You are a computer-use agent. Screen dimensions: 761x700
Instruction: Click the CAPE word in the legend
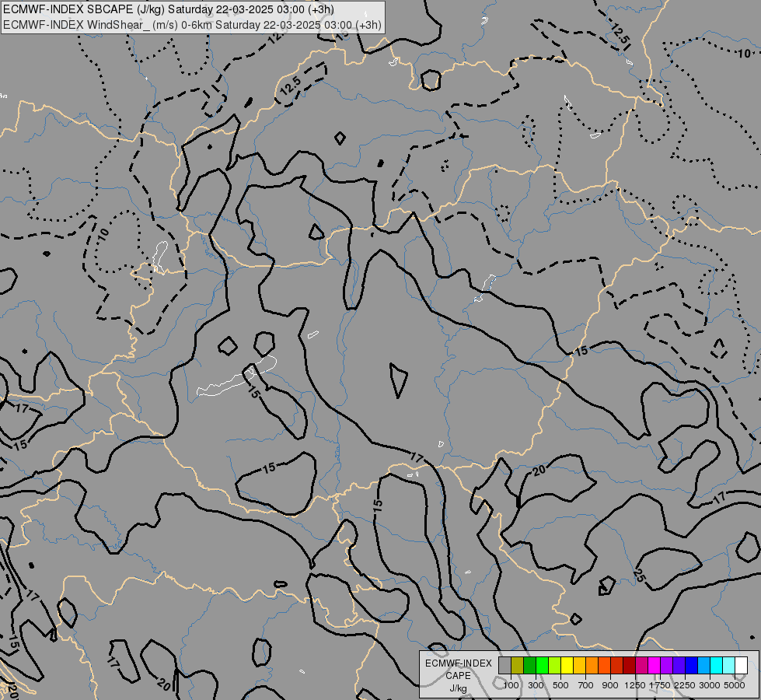pyautogui.click(x=458, y=676)
